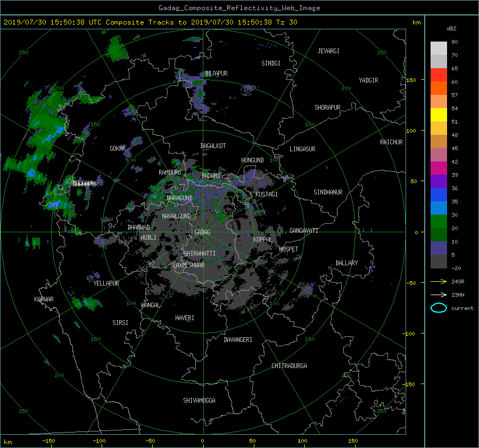Click the HUNGUND city label
Viewport: 479px width, 448px height.
pos(252,160)
